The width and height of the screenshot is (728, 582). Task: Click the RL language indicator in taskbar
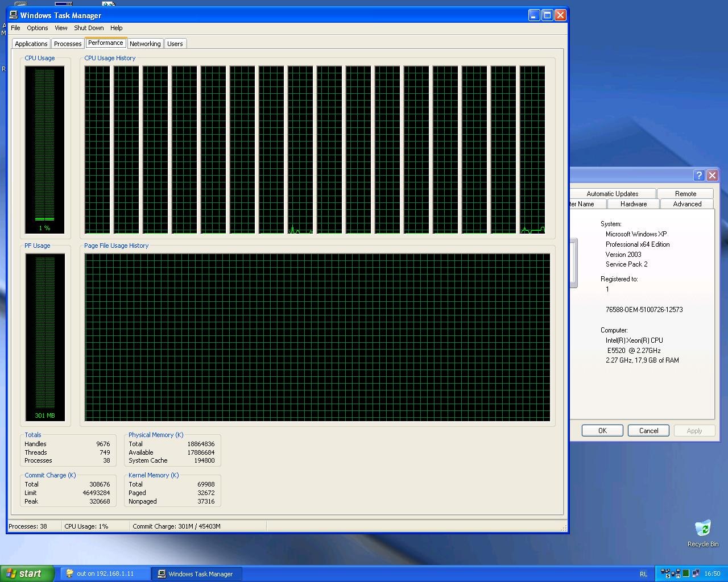(643, 574)
